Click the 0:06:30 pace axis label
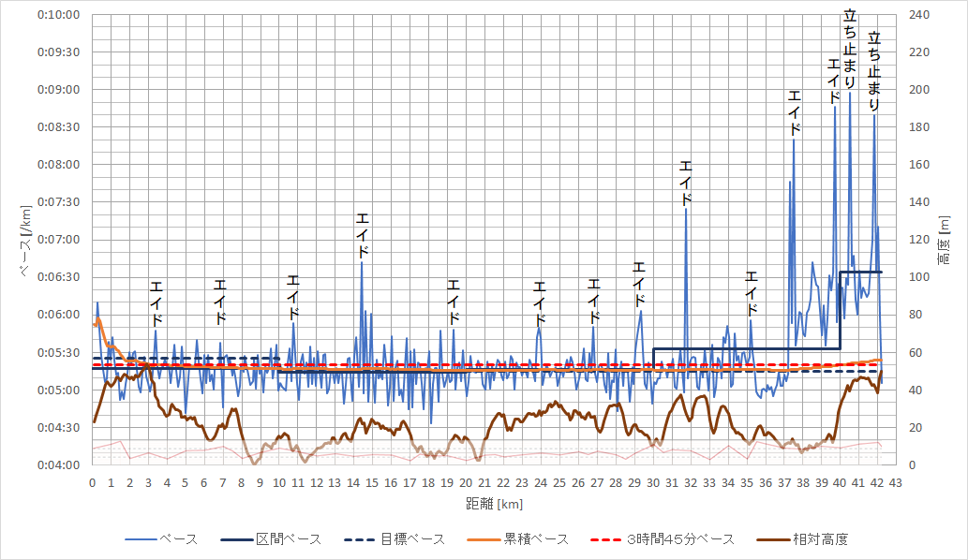This screenshot has height=560, width=968. 59,277
